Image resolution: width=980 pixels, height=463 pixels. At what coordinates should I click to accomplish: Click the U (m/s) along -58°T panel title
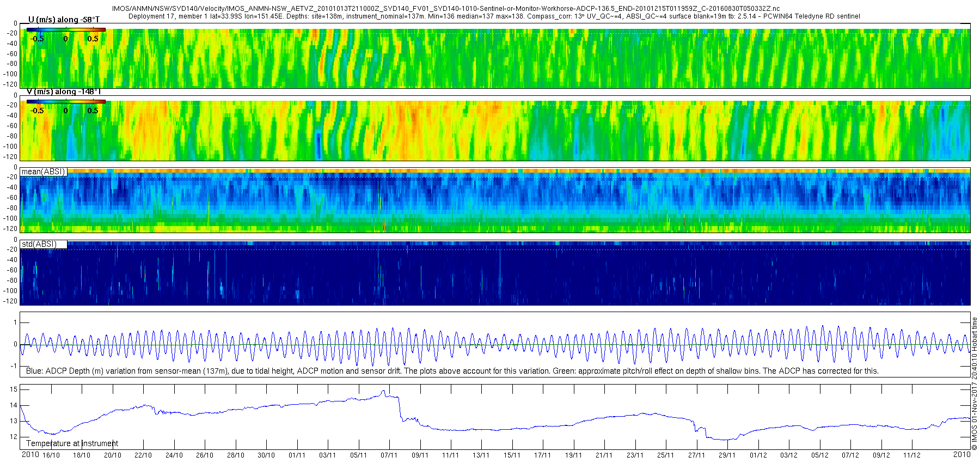[64, 20]
